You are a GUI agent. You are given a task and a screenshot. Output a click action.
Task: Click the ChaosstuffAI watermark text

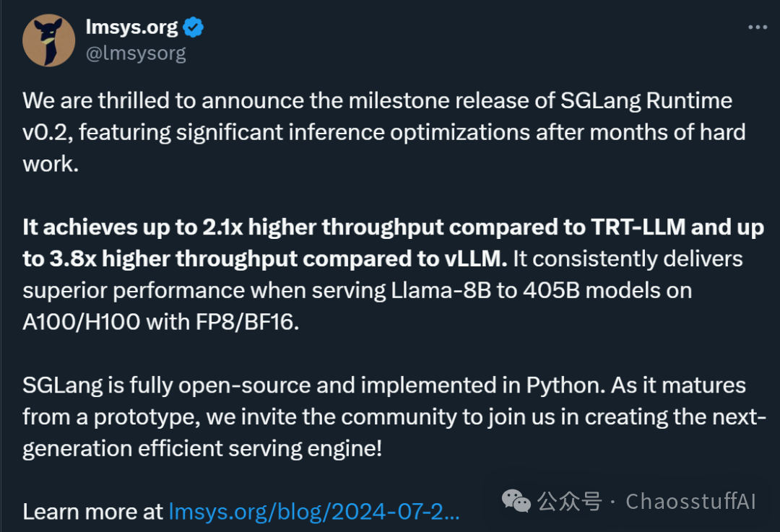(x=690, y=501)
